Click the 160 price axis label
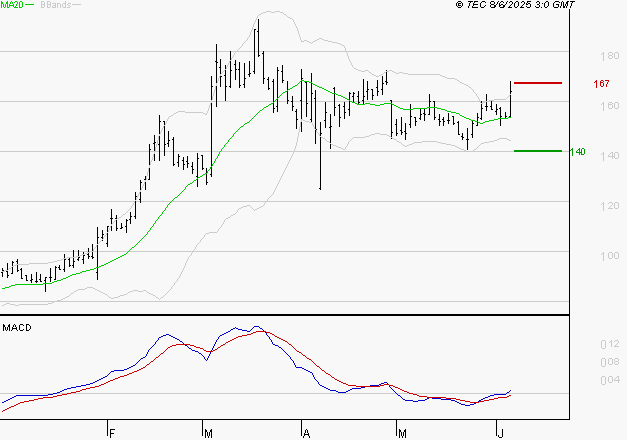627x440 pixels. tap(610, 106)
